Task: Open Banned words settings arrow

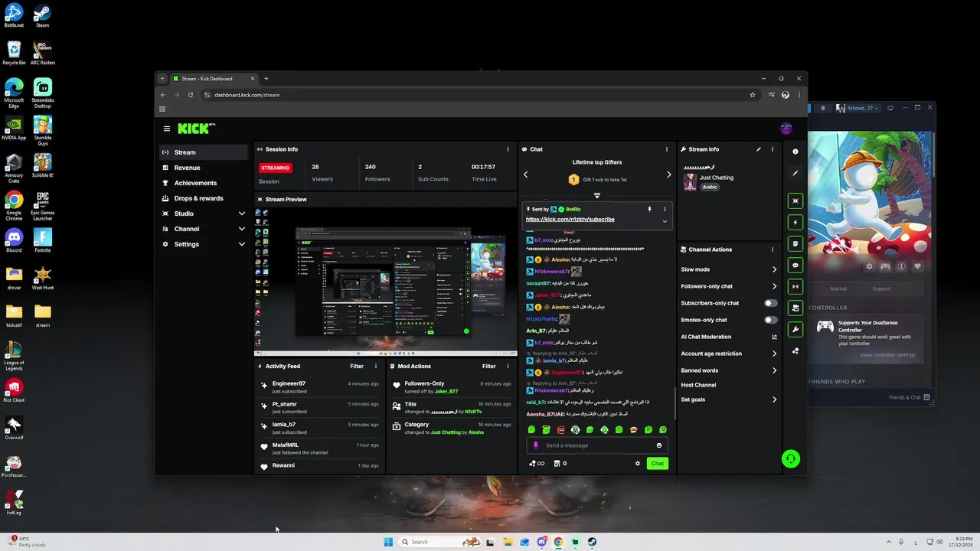Action: point(774,370)
